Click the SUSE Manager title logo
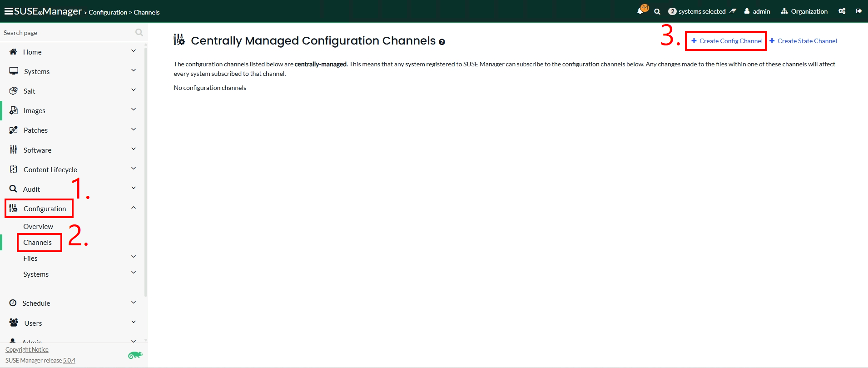Image resolution: width=868 pixels, height=368 pixels. [48, 11]
